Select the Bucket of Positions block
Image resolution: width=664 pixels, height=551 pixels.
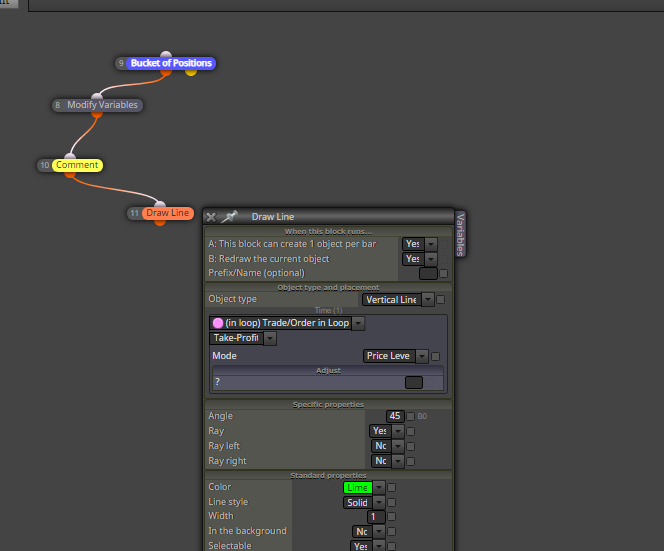pyautogui.click(x=171, y=63)
